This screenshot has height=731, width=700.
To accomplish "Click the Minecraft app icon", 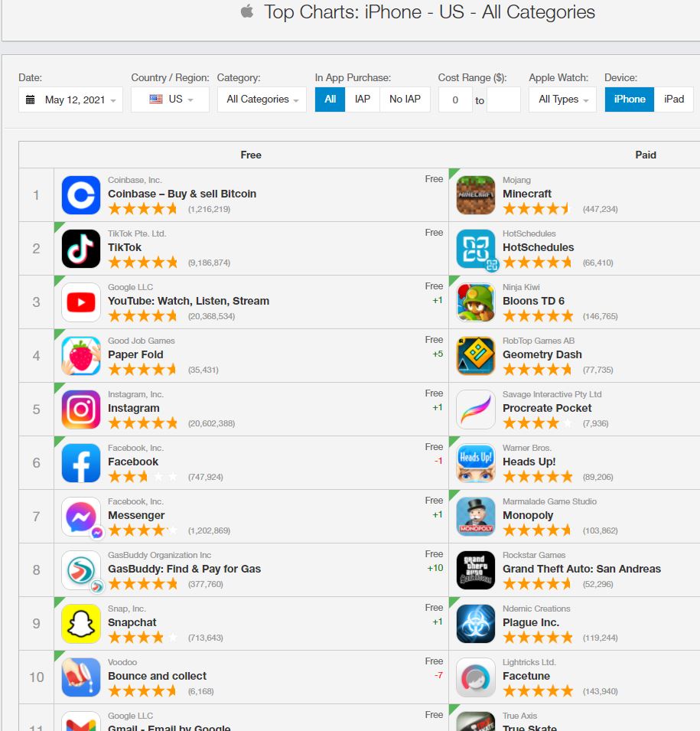I will [476, 195].
